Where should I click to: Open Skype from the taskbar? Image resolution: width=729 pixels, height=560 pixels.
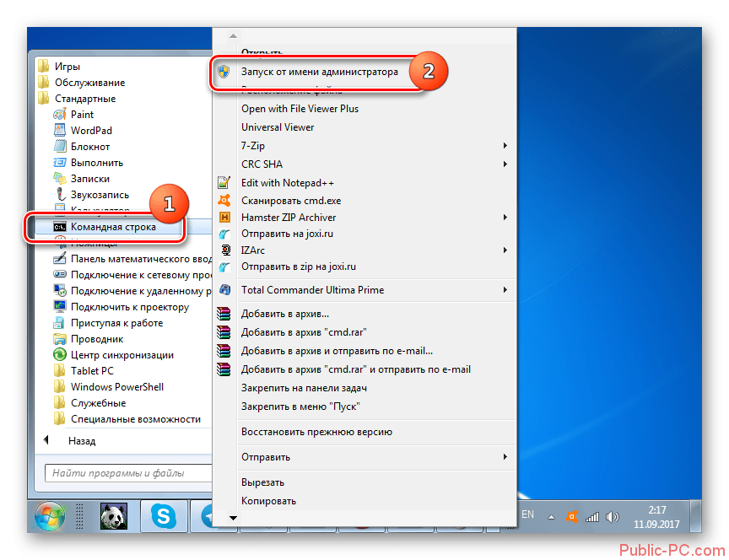coord(164,516)
